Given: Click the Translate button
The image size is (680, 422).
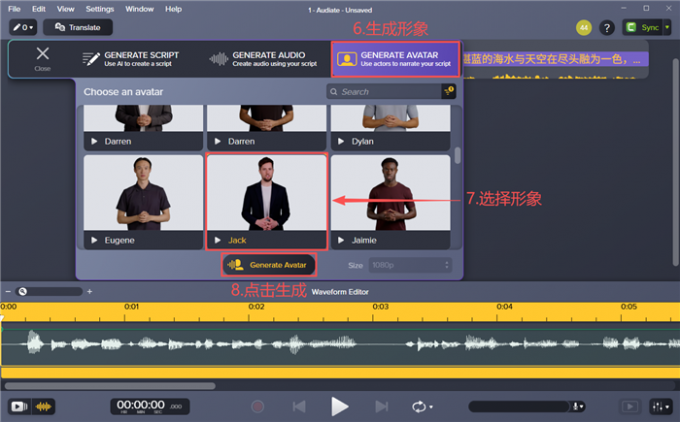Looking at the screenshot, I should point(78,27).
